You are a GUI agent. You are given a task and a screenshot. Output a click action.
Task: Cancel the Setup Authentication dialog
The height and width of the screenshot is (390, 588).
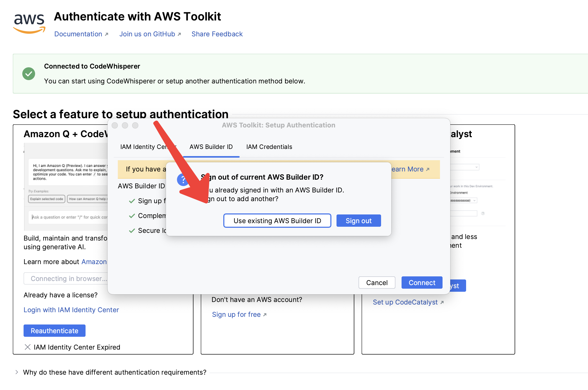[377, 283]
